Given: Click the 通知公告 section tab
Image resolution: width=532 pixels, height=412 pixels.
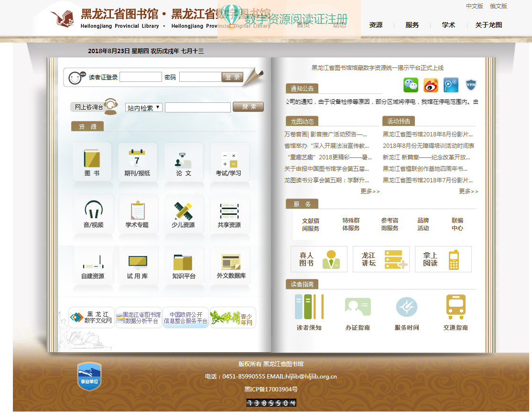Looking at the screenshot, I should pyautogui.click(x=302, y=89).
